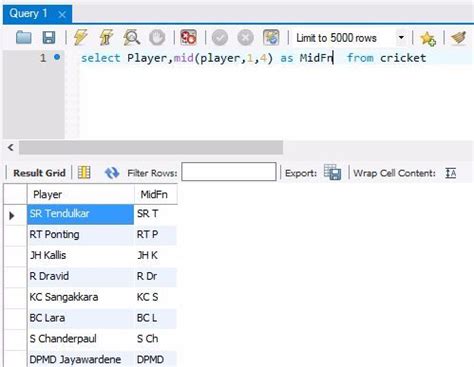Viewport: 474px width, 367px height.
Task: Open result grid form view icon
Action: click(84, 173)
